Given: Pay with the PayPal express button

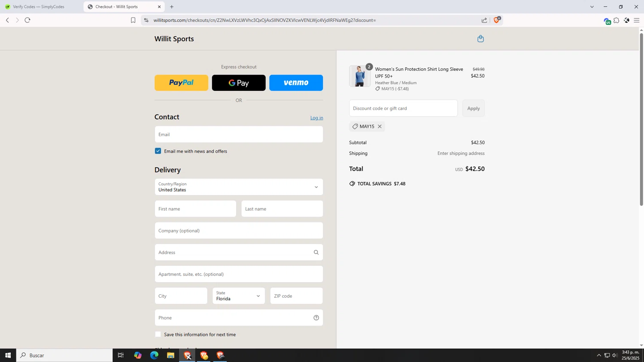Looking at the screenshot, I should (x=181, y=83).
